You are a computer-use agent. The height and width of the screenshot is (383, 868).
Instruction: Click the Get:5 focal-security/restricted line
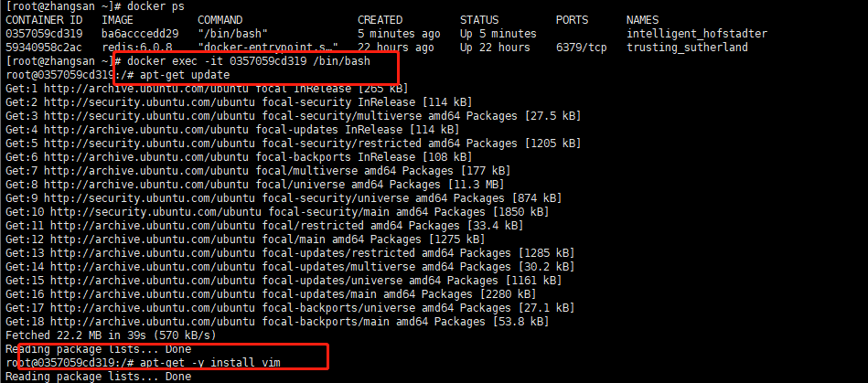coord(293,144)
